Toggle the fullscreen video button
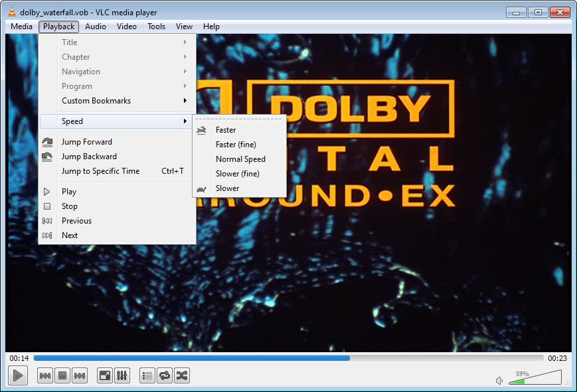The height and width of the screenshot is (392, 577). [x=105, y=375]
